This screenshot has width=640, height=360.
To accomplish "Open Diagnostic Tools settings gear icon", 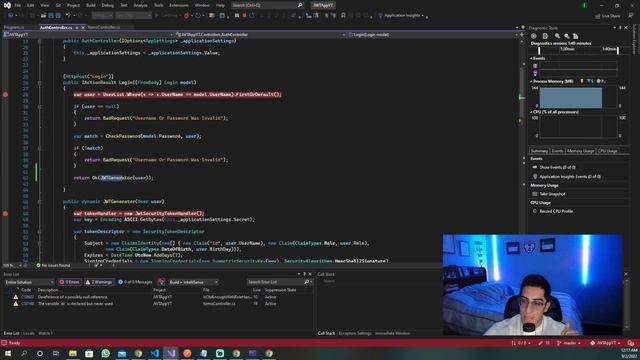I will tap(533, 36).
